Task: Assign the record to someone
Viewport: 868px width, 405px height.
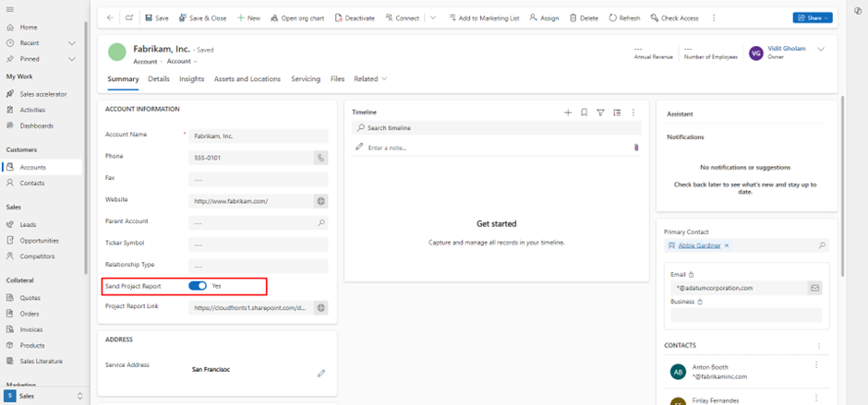Action: (x=544, y=18)
